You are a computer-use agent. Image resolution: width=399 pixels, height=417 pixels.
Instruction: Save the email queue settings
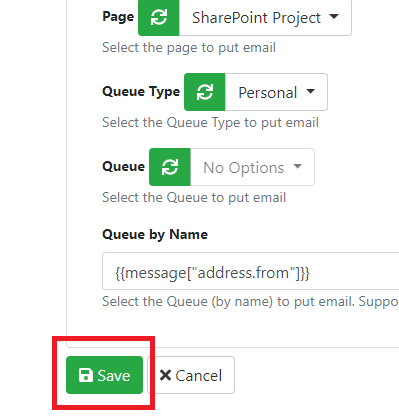pyautogui.click(x=104, y=375)
